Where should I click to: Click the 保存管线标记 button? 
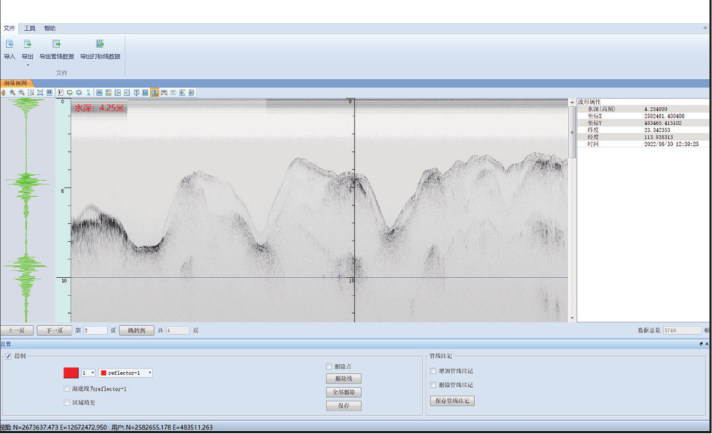[x=452, y=400]
